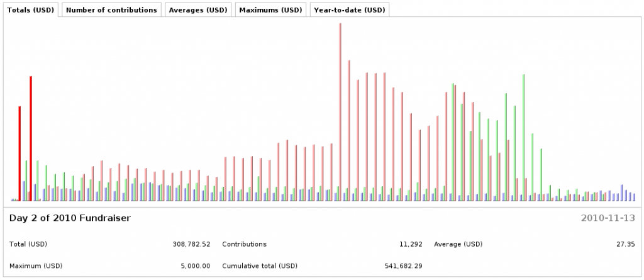
Task: View the Year-to-date (USD) tab
Action: (349, 10)
